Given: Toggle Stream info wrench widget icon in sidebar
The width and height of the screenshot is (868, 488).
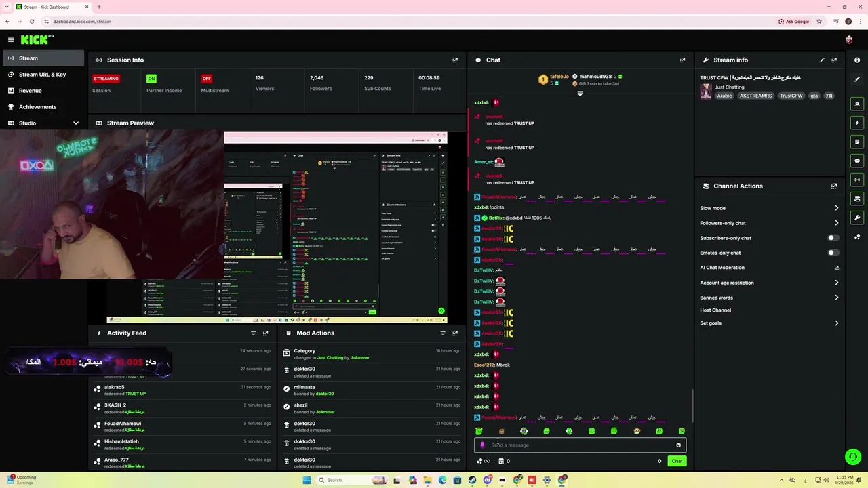Looking at the screenshot, I should pyautogui.click(x=857, y=218).
